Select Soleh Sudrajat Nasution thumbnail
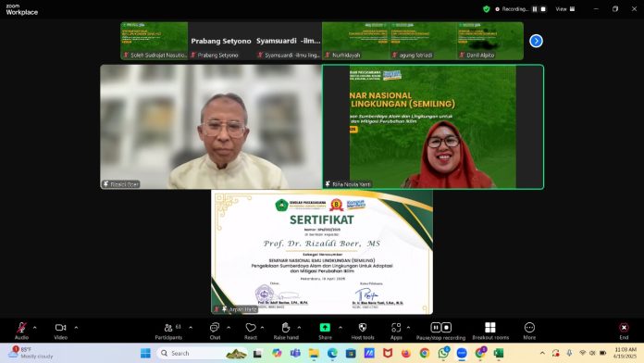644x363 pixels. (154, 41)
